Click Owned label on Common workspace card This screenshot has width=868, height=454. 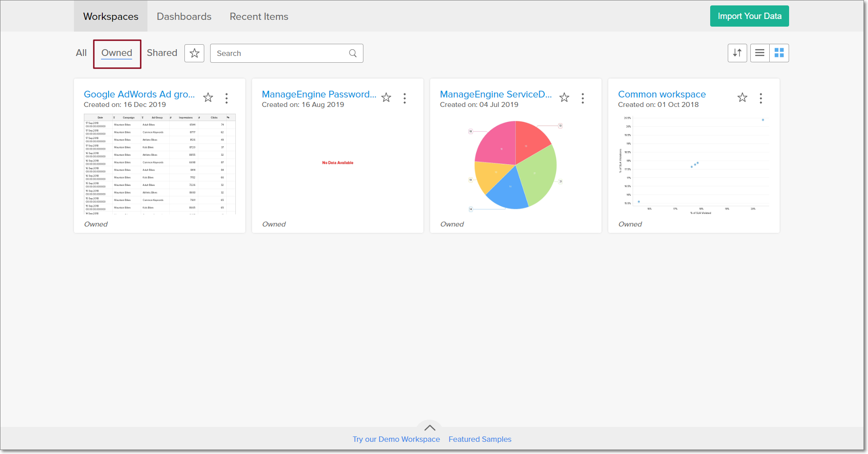tap(630, 224)
